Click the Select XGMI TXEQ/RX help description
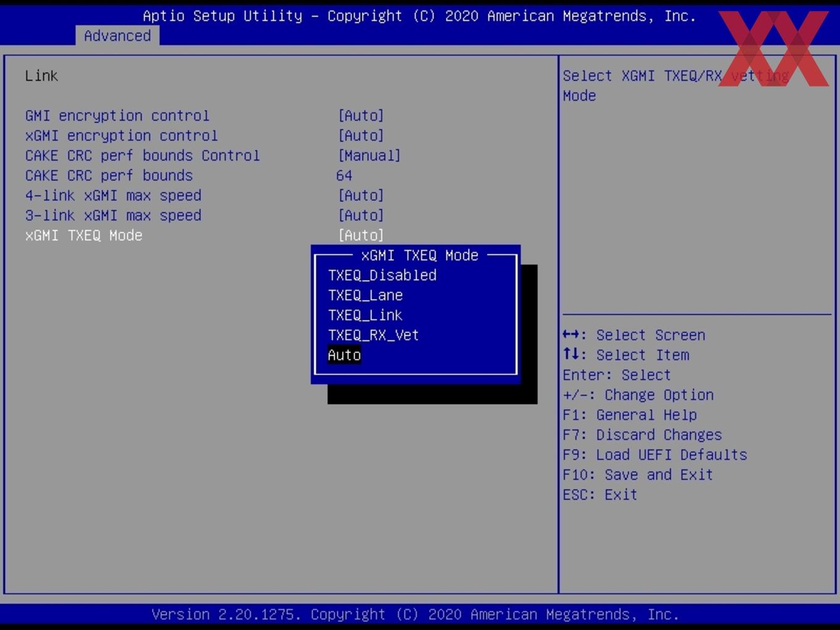 [676, 86]
